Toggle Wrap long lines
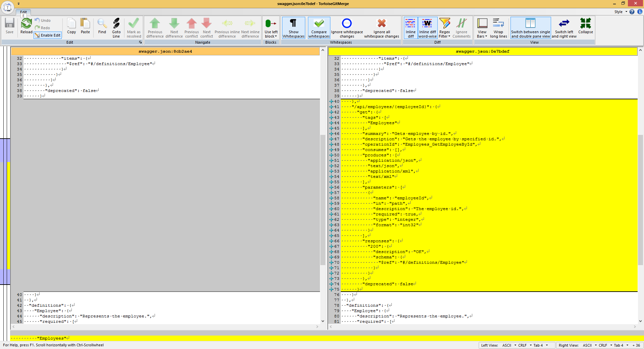 pyautogui.click(x=498, y=28)
